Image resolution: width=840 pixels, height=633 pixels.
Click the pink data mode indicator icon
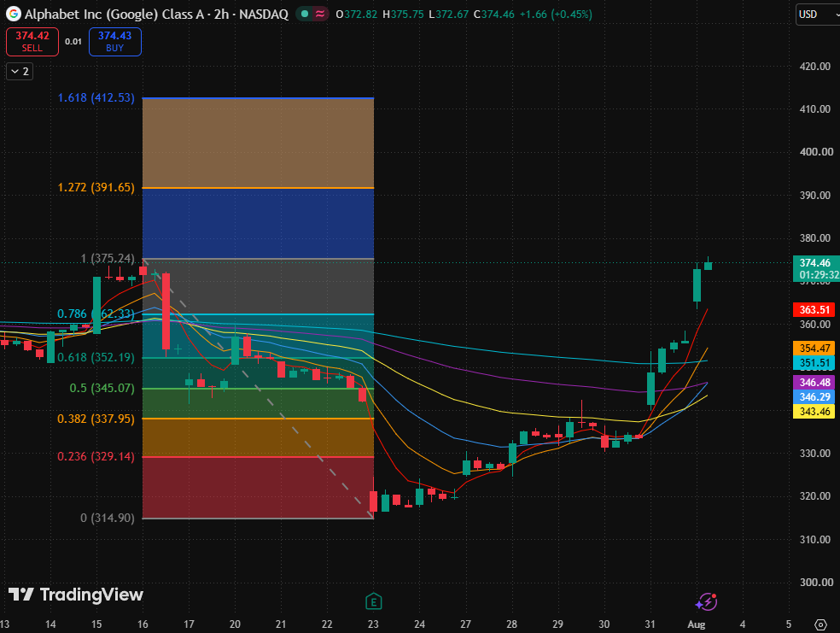click(x=320, y=15)
